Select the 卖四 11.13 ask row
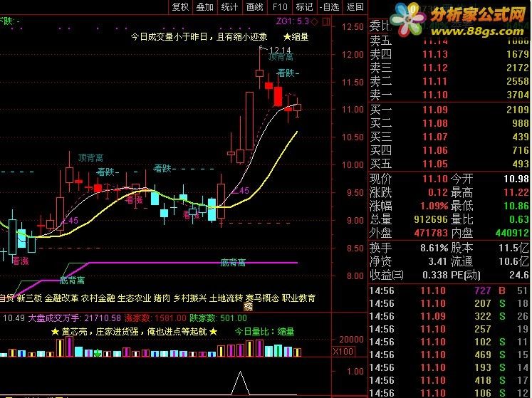This screenshot has height=398, width=532. point(449,54)
